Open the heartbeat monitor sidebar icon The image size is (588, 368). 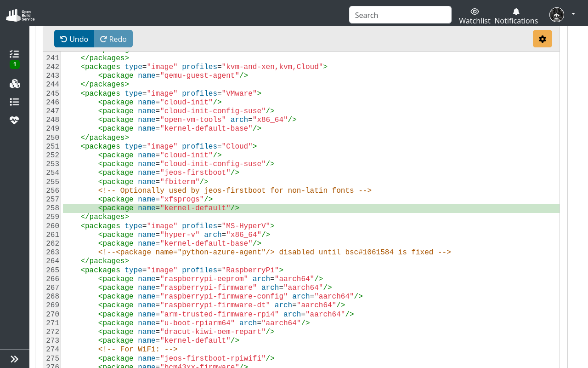pyautogui.click(x=14, y=120)
